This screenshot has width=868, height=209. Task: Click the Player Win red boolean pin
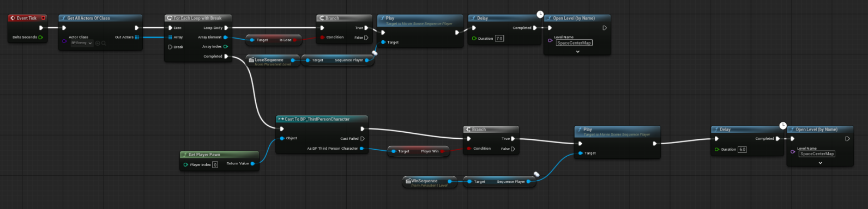pyautogui.click(x=442, y=151)
